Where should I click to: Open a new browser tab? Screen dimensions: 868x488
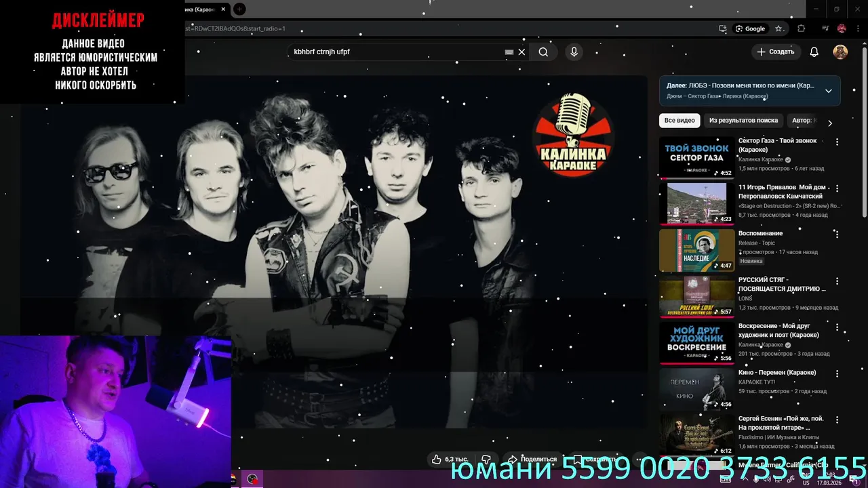(x=239, y=9)
